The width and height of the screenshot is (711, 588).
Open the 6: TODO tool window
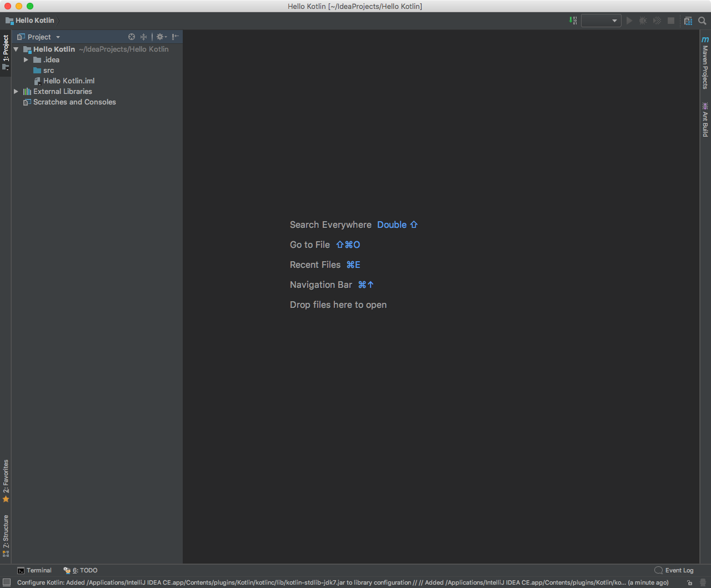point(81,570)
